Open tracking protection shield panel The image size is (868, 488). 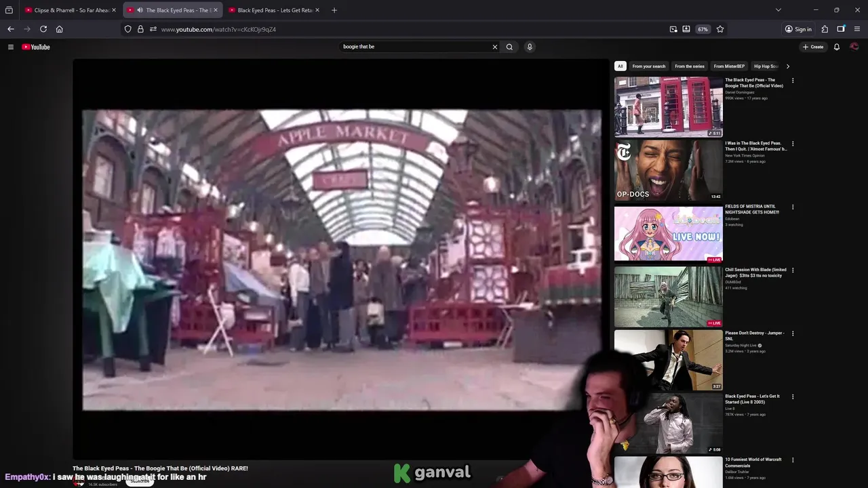point(127,29)
